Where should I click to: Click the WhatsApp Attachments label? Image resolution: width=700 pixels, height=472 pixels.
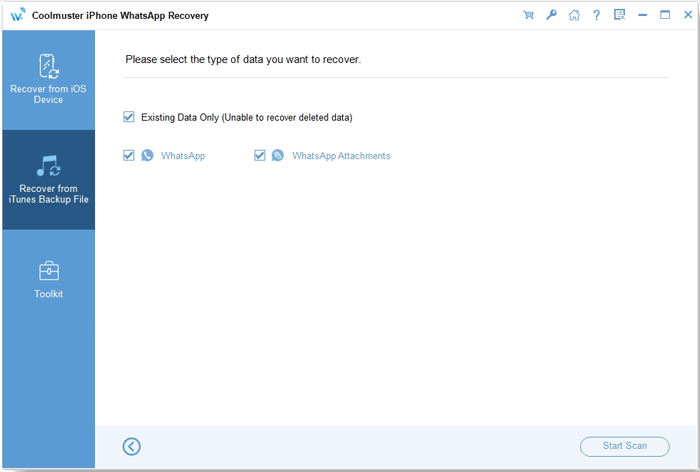click(x=341, y=156)
